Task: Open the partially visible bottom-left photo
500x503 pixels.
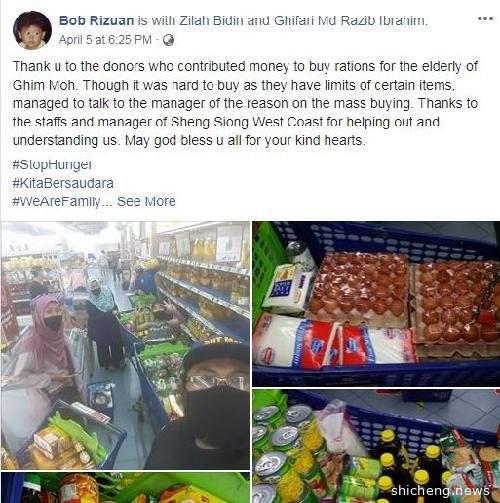Action: [125, 487]
